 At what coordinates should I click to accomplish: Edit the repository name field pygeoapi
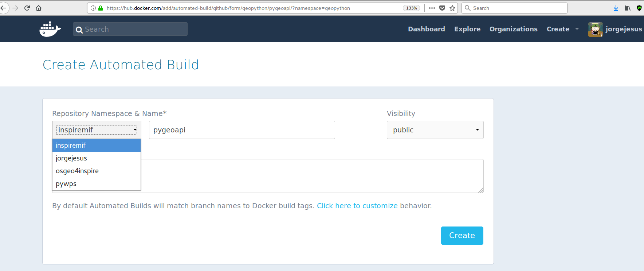coord(242,130)
